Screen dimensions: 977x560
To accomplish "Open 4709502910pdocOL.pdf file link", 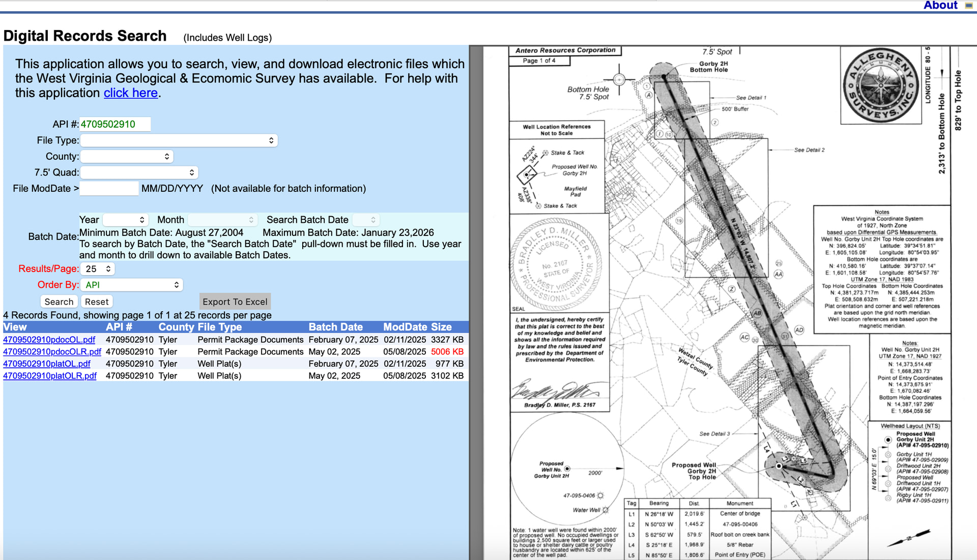I will [x=49, y=340].
